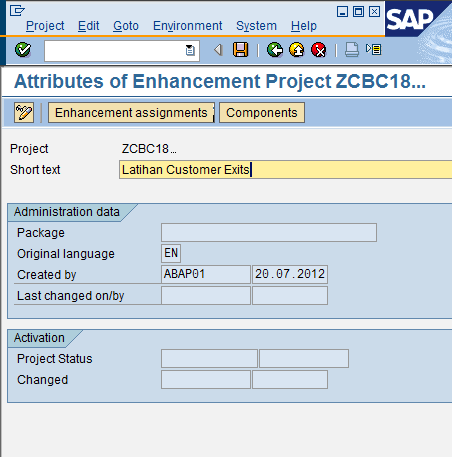
Task: Toggle Display/Change mode with the pencil icon
Action: pyautogui.click(x=24, y=113)
